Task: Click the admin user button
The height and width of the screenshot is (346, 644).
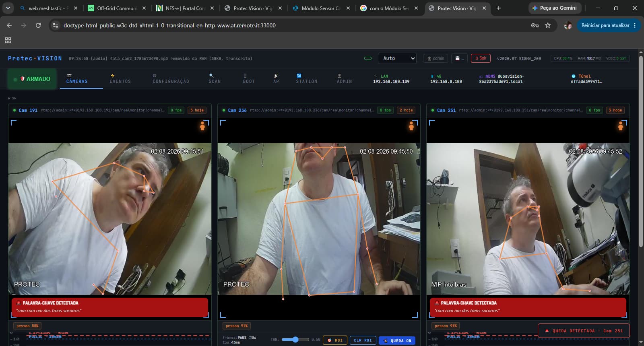Action: click(436, 58)
